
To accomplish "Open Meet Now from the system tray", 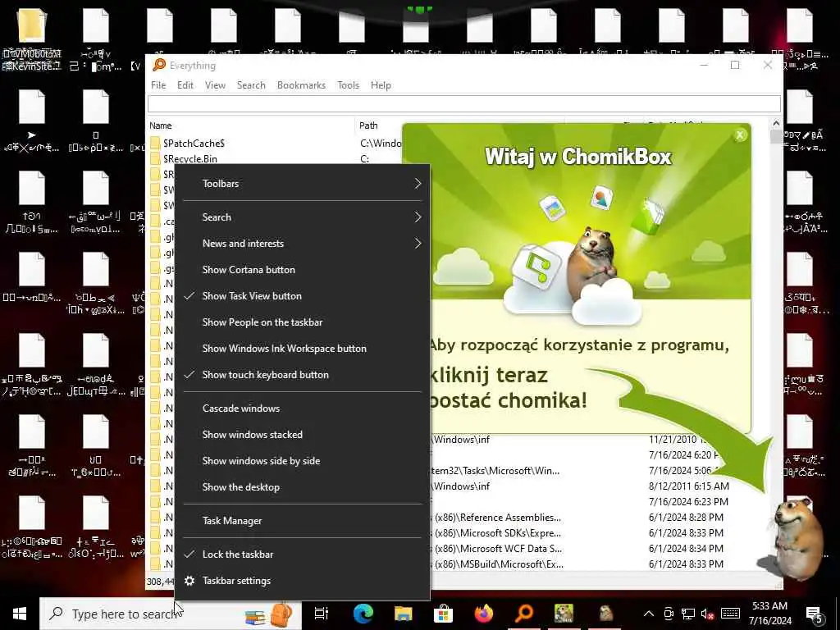I will click(x=669, y=614).
